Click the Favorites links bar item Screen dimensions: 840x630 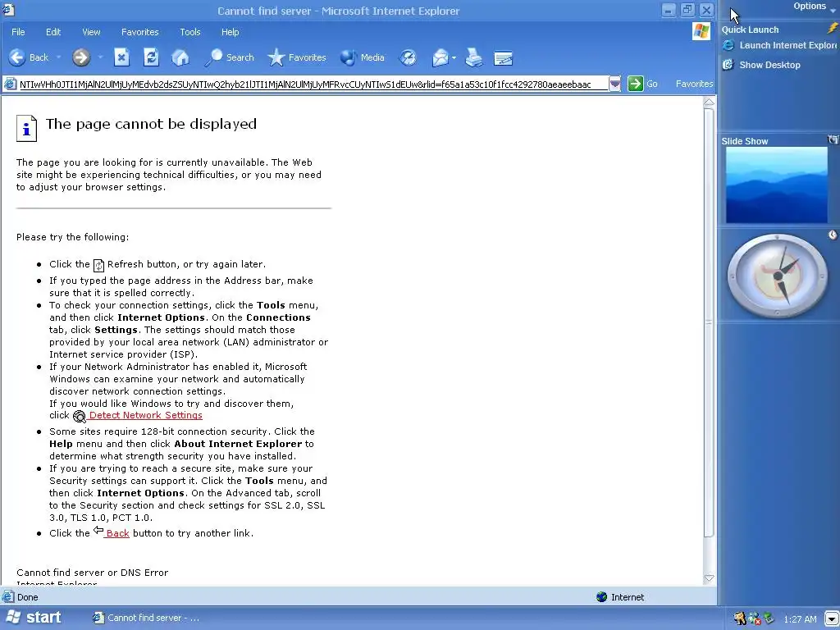click(x=694, y=84)
